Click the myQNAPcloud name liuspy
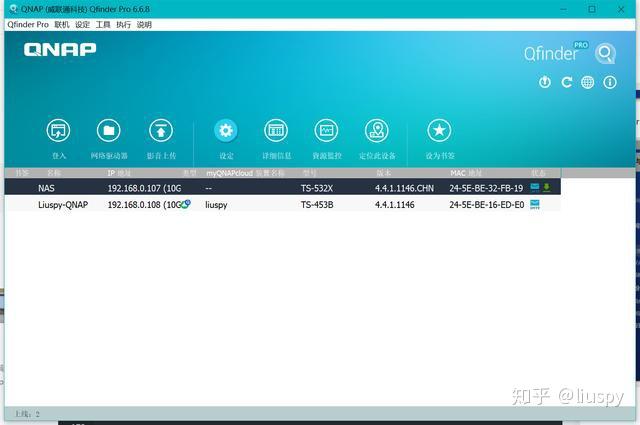 point(216,205)
